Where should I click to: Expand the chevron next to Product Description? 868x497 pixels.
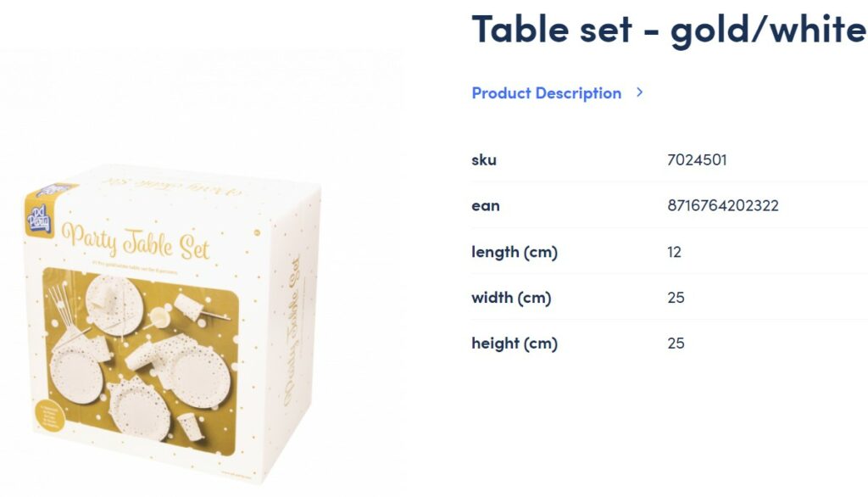[x=639, y=92]
